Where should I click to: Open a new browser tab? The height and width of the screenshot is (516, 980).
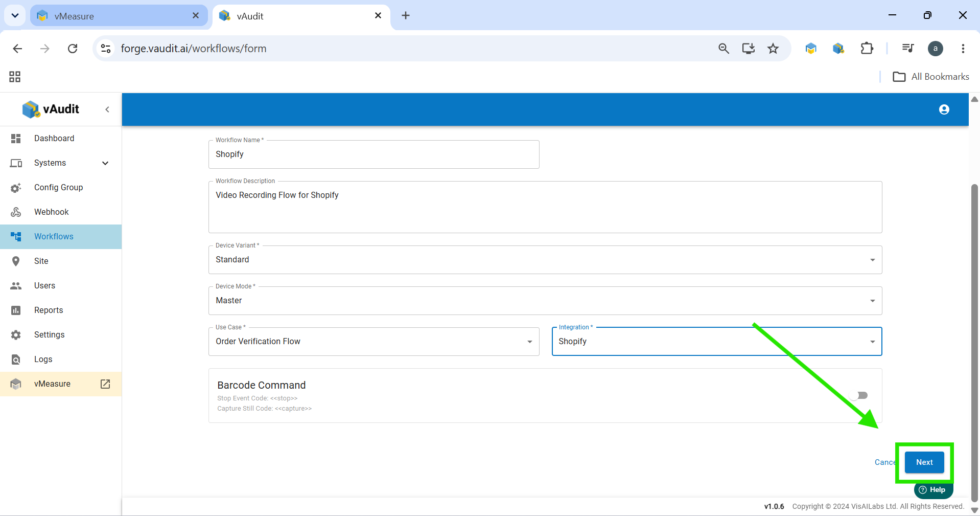(406, 16)
